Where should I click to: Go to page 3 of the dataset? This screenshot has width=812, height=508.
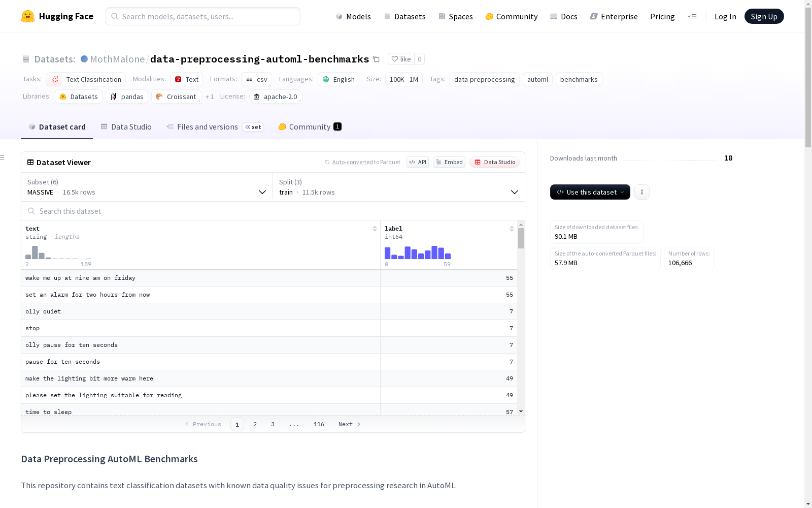click(x=273, y=424)
